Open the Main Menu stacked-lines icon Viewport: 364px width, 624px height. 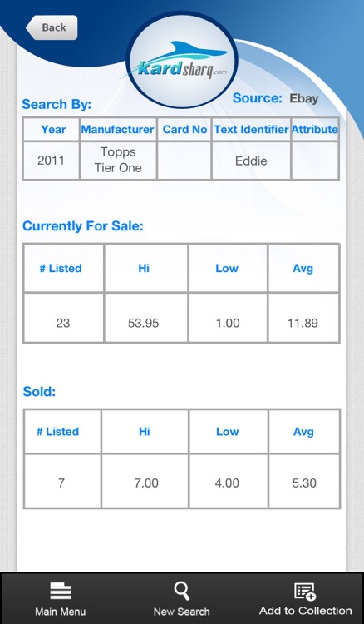[x=61, y=591]
